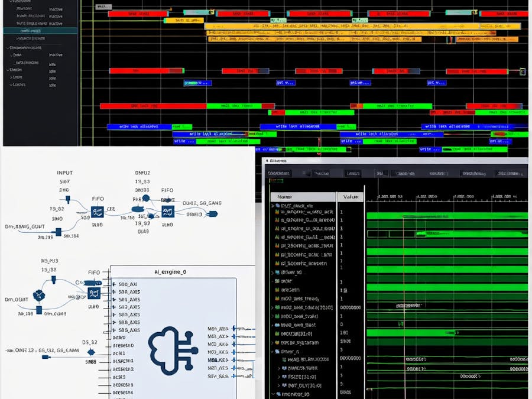Collapse the Locks tree in left sidebar

11,84
